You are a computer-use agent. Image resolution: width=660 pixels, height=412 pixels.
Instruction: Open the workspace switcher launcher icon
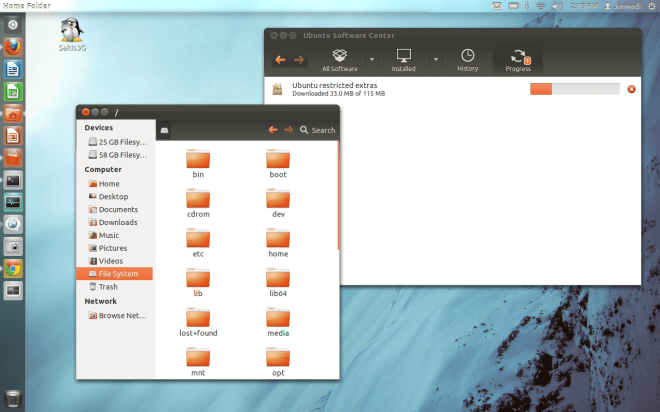(x=13, y=290)
